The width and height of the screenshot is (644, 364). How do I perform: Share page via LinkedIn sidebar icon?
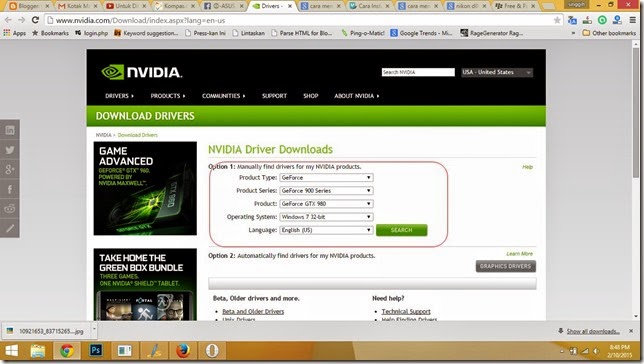tap(10, 130)
